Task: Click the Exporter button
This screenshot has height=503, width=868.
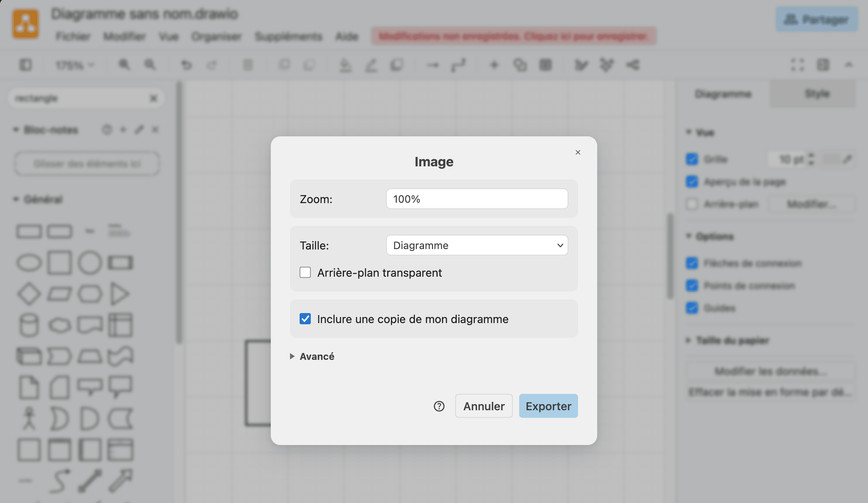Action: (548, 406)
